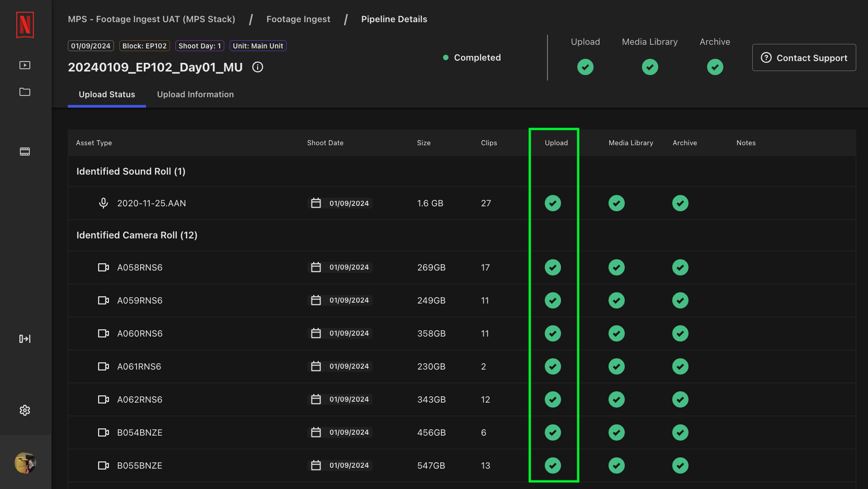Collapse the Identified Camera Roll (12) group
The height and width of the screenshot is (489, 868).
click(137, 235)
